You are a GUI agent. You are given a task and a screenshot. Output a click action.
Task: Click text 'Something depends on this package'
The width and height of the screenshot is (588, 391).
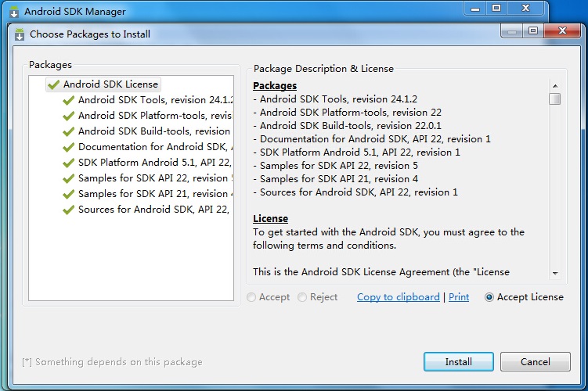tap(118, 362)
